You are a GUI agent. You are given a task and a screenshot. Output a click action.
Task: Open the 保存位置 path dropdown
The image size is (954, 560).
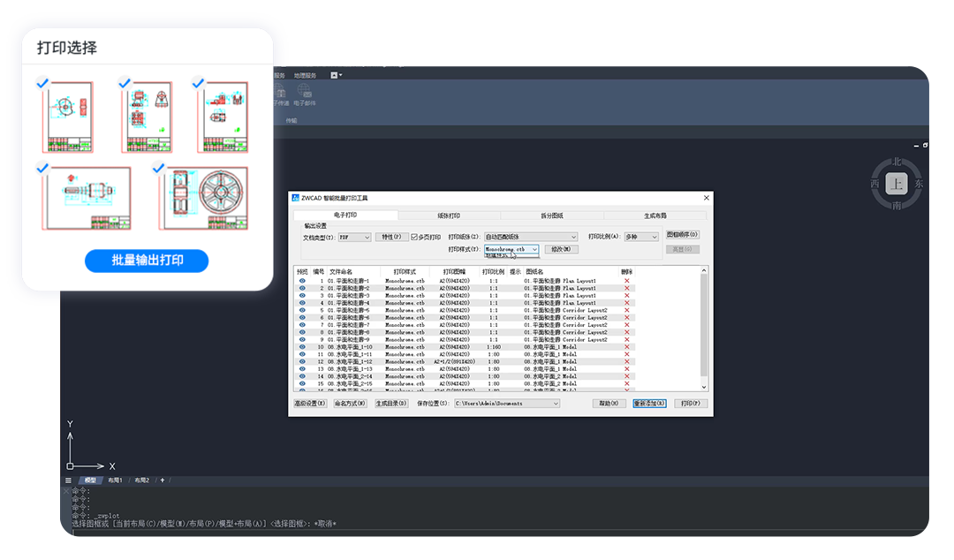coord(507,403)
